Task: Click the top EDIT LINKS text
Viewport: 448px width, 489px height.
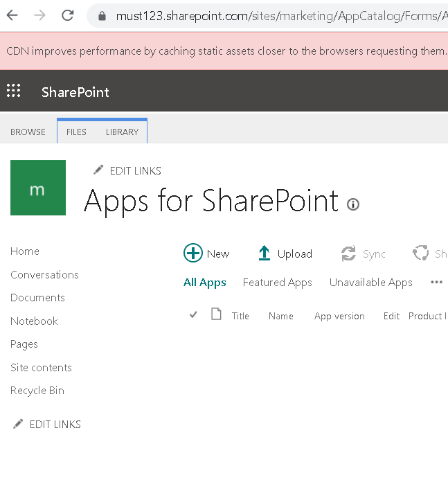Action: (x=136, y=171)
